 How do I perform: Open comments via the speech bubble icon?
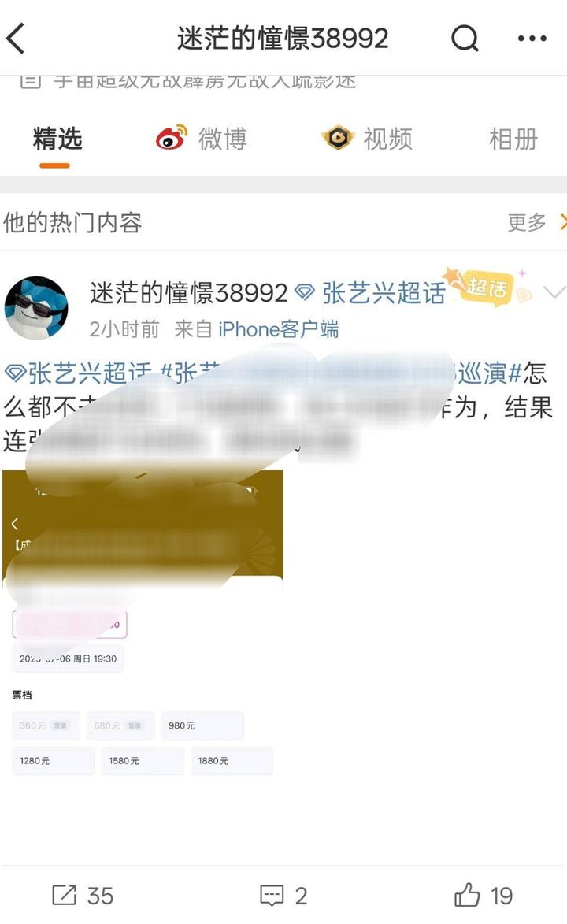click(x=272, y=896)
